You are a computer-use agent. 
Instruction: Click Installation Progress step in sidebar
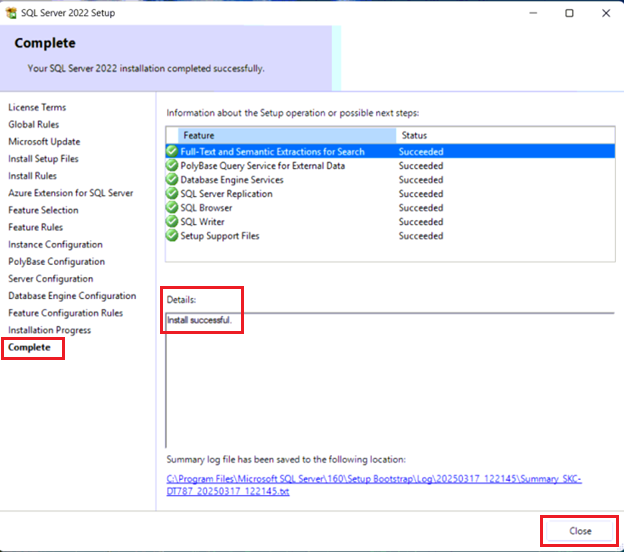click(49, 330)
